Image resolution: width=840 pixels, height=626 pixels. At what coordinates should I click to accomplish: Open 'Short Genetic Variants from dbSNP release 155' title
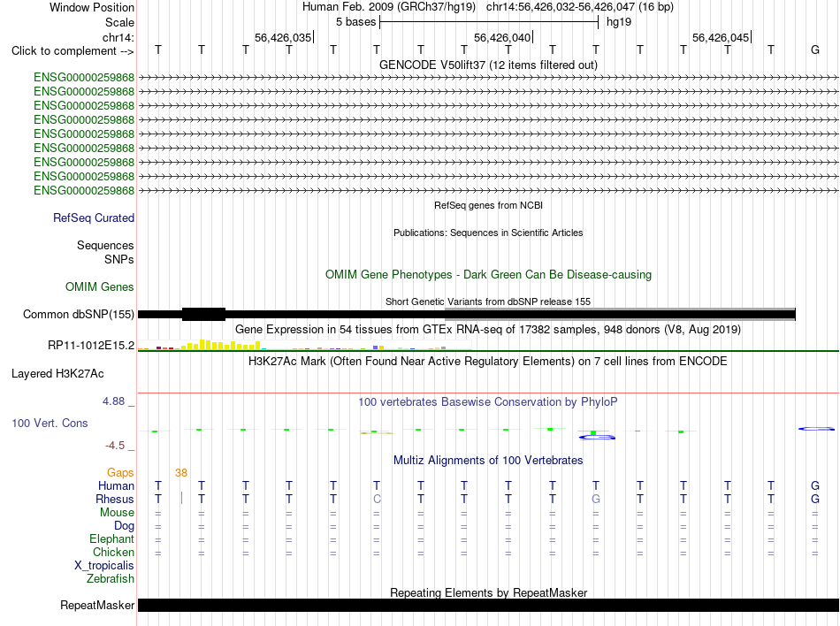[488, 302]
